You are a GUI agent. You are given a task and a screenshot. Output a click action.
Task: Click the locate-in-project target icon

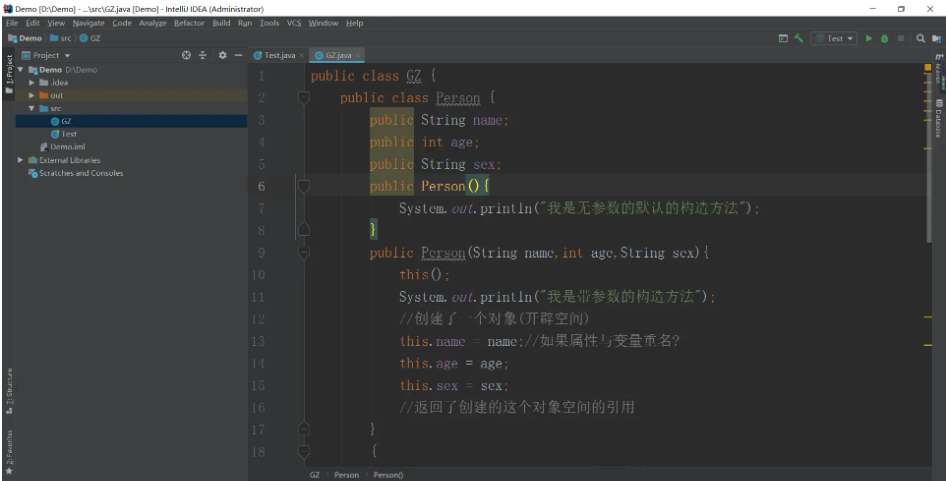(x=186, y=55)
